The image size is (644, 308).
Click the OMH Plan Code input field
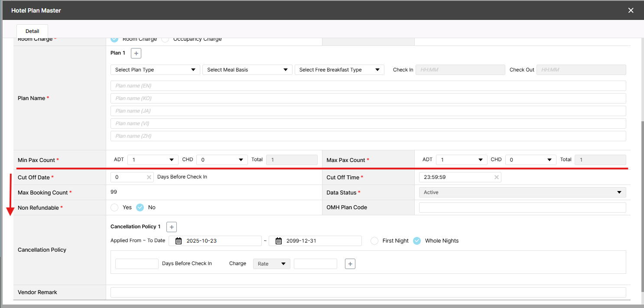522,207
